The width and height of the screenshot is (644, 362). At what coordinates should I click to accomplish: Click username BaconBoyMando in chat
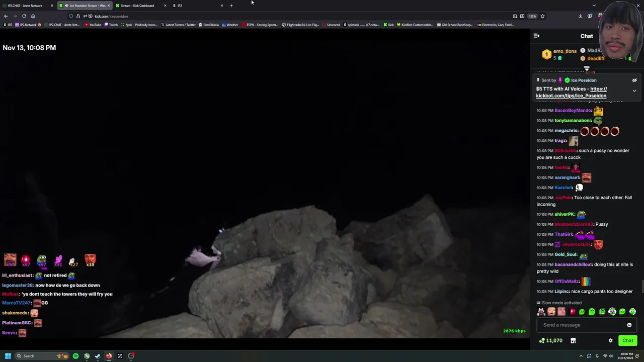(x=573, y=110)
